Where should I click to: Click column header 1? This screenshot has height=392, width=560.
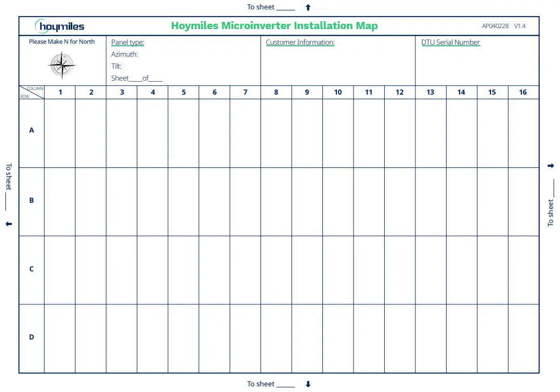[60, 92]
